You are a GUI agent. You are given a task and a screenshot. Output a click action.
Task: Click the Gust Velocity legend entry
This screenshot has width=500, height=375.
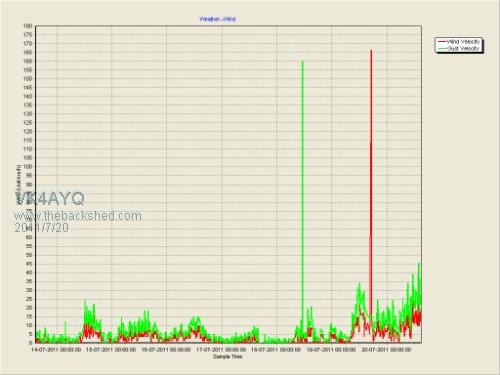pyautogui.click(x=459, y=49)
